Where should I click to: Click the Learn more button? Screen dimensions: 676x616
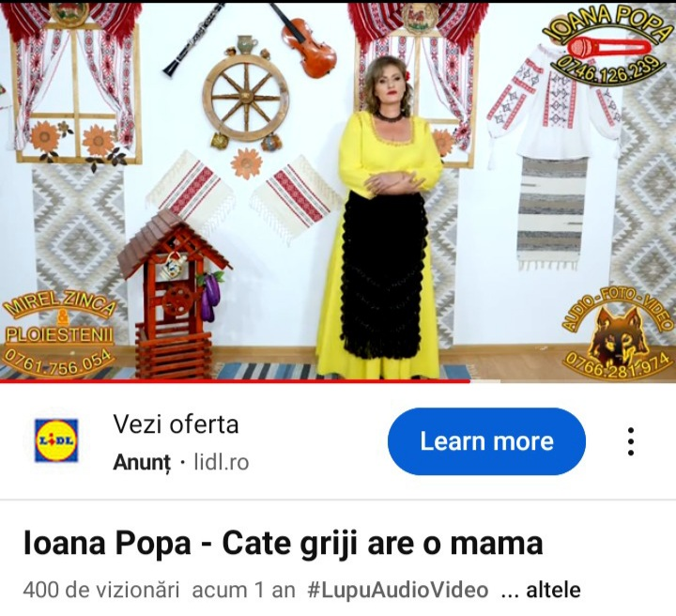(486, 441)
